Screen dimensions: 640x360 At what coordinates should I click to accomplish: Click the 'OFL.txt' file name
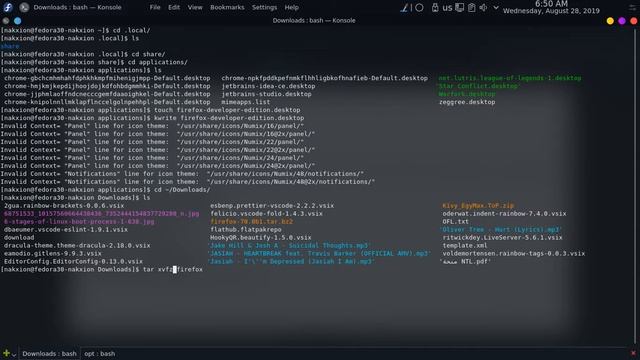point(456,222)
